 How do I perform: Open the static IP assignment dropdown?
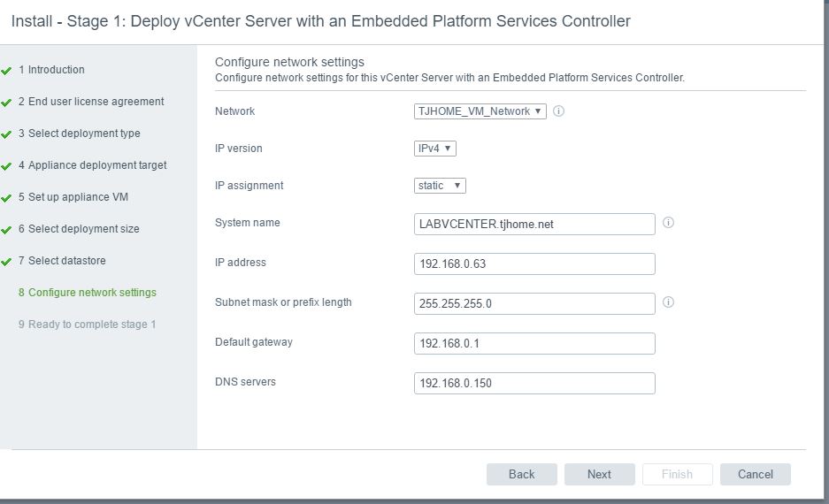[x=440, y=186]
